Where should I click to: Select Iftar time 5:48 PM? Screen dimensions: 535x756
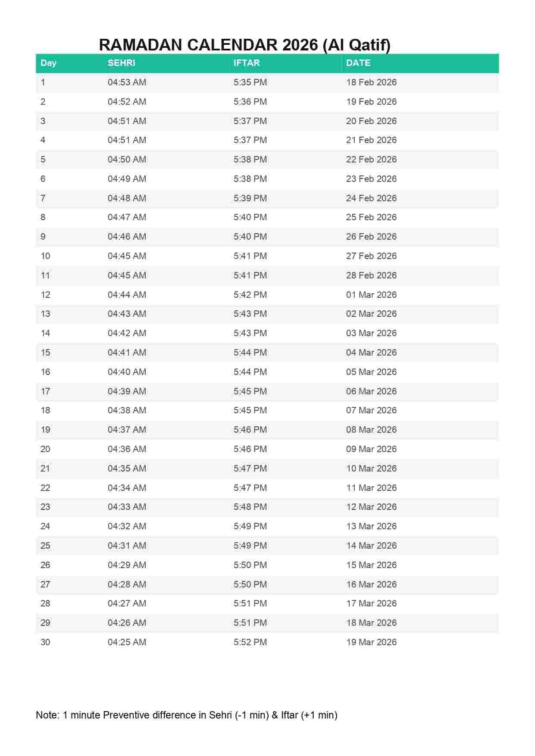click(250, 507)
